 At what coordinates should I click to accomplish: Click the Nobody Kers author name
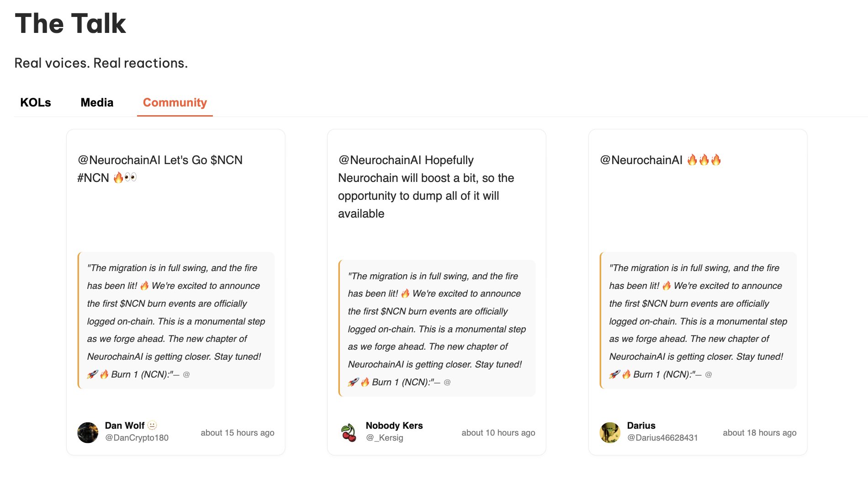[x=394, y=426]
